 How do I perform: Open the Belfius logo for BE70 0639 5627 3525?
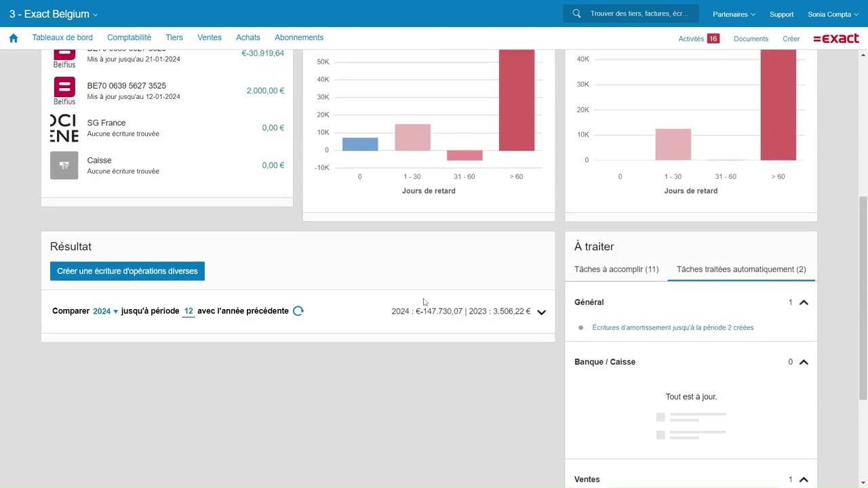pos(64,91)
